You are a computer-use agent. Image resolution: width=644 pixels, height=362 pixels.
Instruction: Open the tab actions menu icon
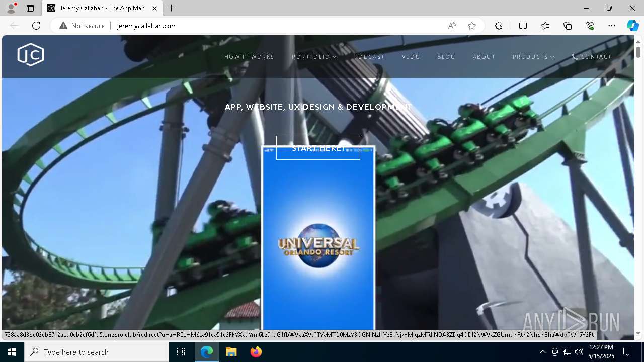click(30, 8)
